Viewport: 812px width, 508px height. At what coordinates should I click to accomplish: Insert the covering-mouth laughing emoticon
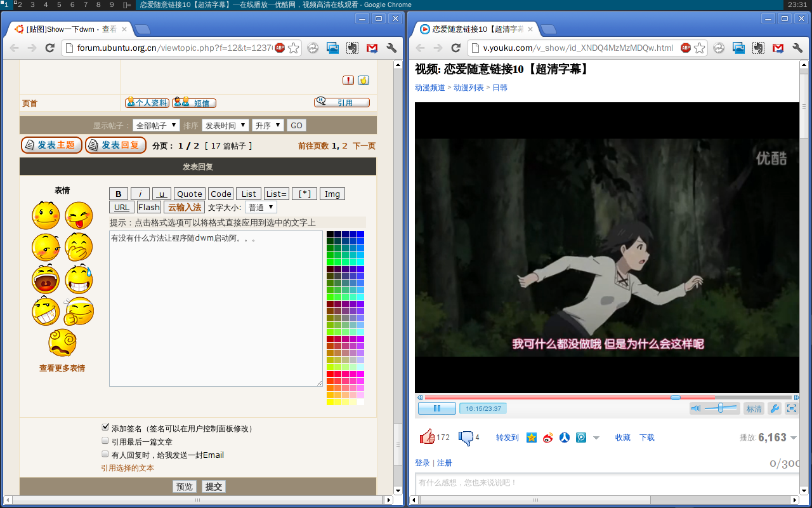point(79,247)
